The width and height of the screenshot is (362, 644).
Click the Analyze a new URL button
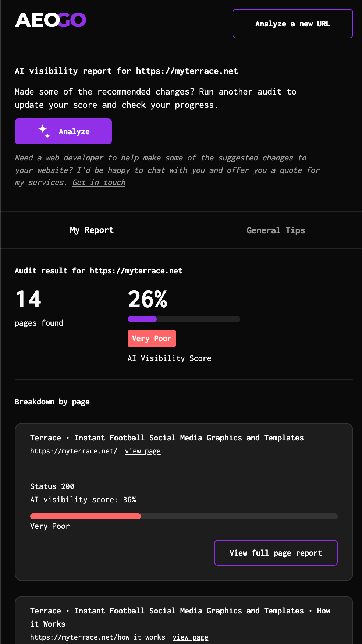pos(292,24)
